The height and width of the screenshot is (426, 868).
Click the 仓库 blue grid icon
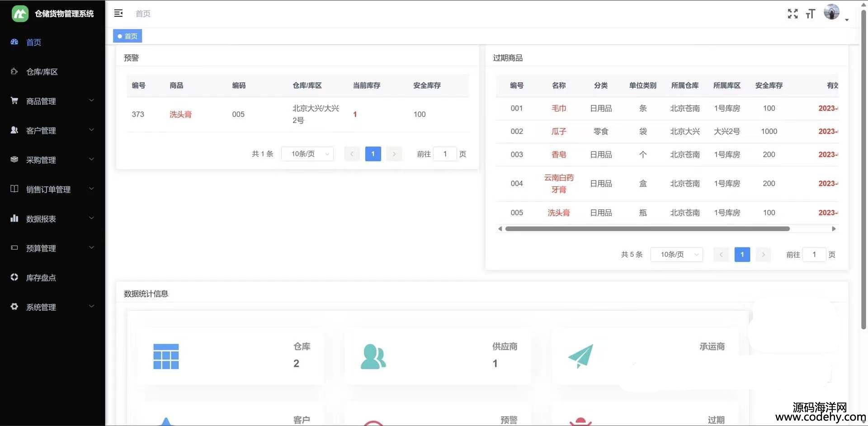tap(166, 356)
